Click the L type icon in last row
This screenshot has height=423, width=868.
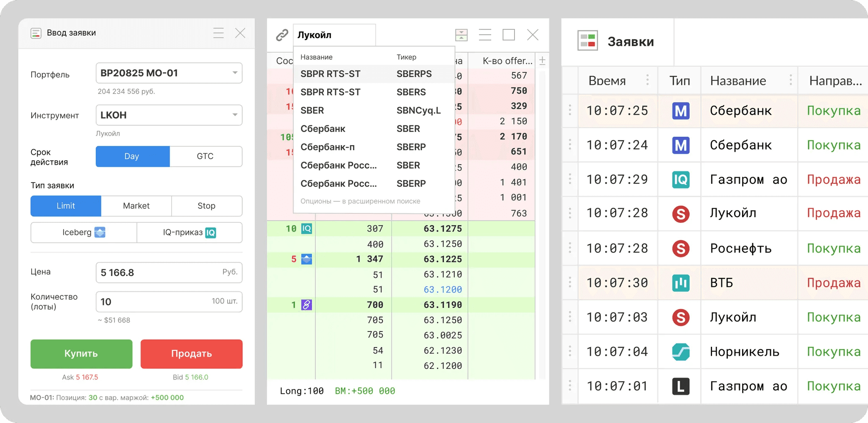pyautogui.click(x=681, y=386)
